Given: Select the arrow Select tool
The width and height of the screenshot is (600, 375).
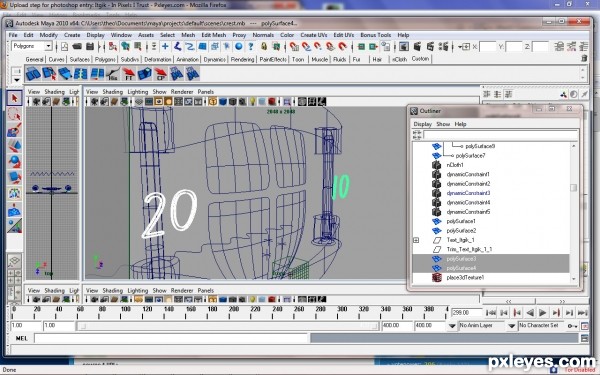Looking at the screenshot, I should (x=15, y=98).
